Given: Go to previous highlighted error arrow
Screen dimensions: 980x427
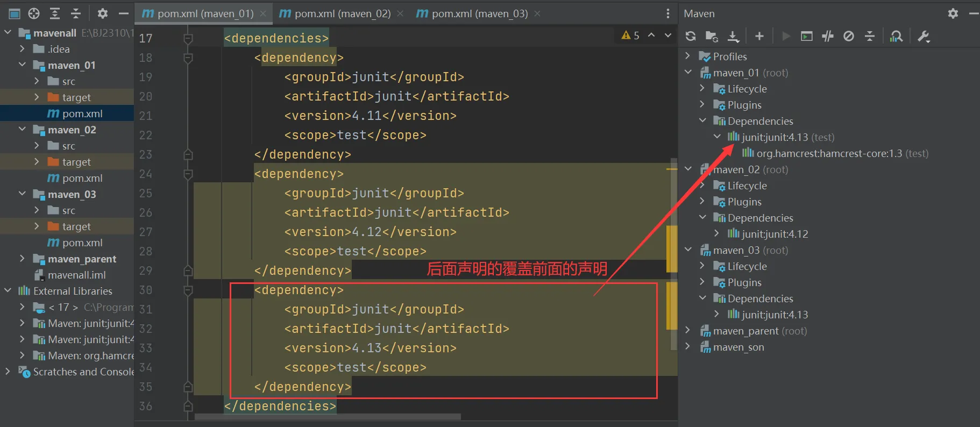Looking at the screenshot, I should click(x=651, y=35).
